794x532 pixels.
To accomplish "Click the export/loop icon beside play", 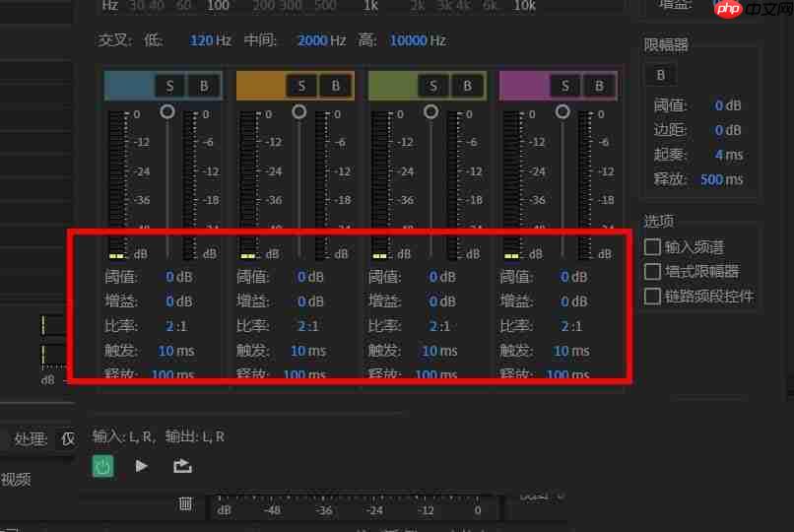I will tap(182, 466).
